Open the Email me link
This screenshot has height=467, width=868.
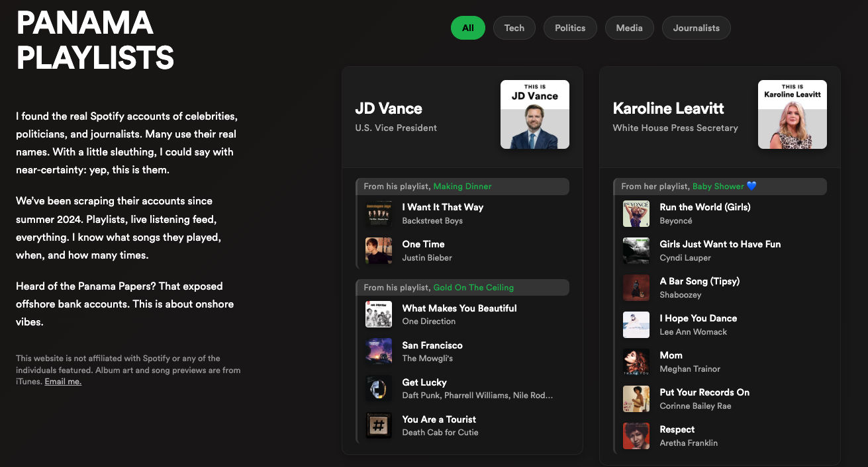[63, 382]
